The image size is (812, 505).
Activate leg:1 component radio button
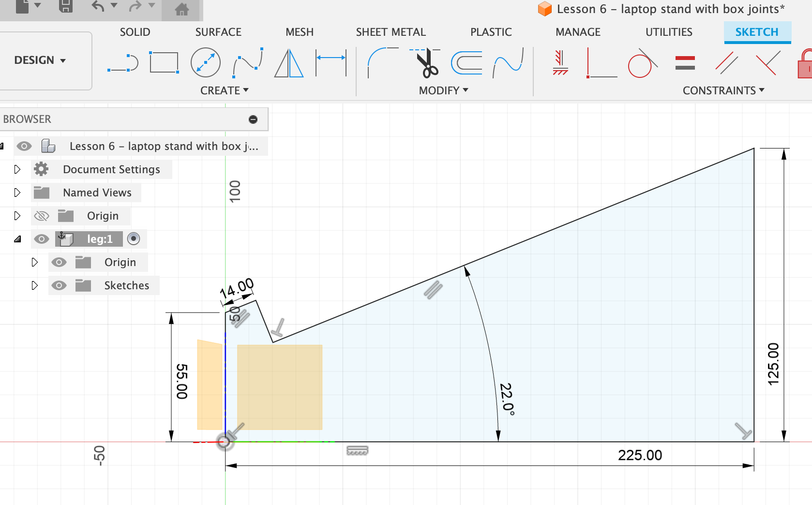click(x=134, y=238)
